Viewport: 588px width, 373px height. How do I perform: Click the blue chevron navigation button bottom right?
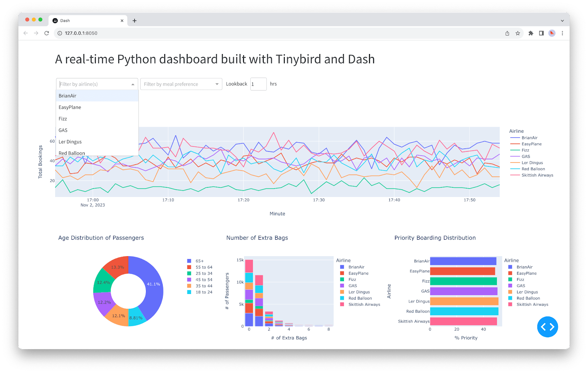click(548, 327)
